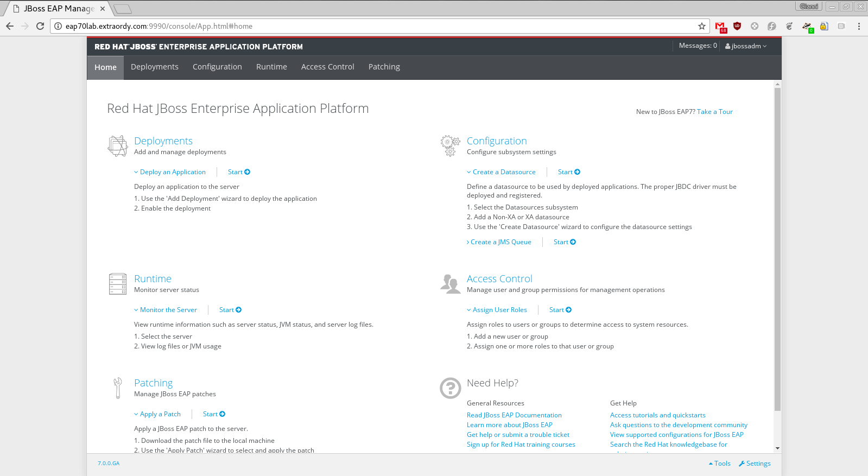
Task: Open the Fedora extension icon
Action: tap(772, 26)
